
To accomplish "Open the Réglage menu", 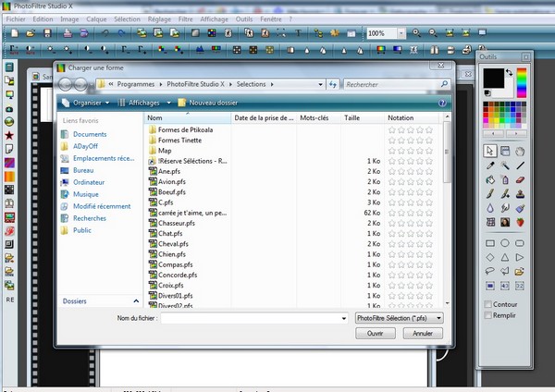I will click(x=159, y=19).
